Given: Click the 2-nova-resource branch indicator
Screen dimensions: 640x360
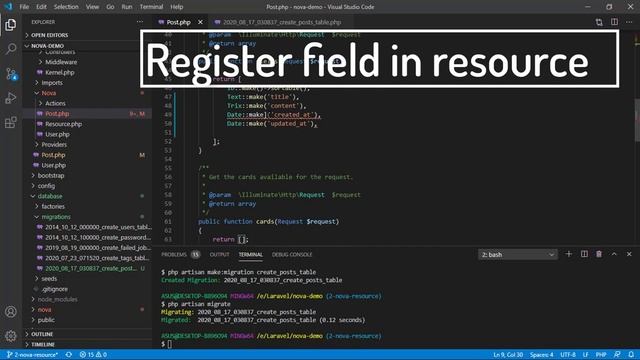Looking at the screenshot, I should click(32, 355).
